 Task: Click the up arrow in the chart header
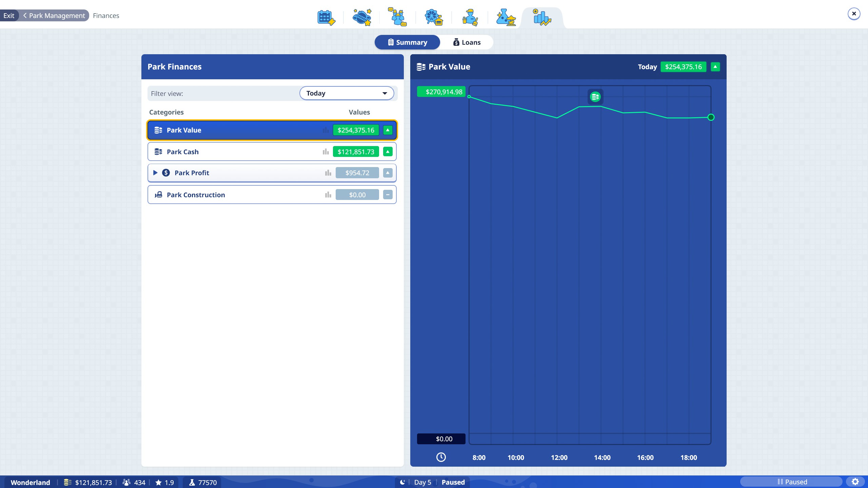point(715,67)
